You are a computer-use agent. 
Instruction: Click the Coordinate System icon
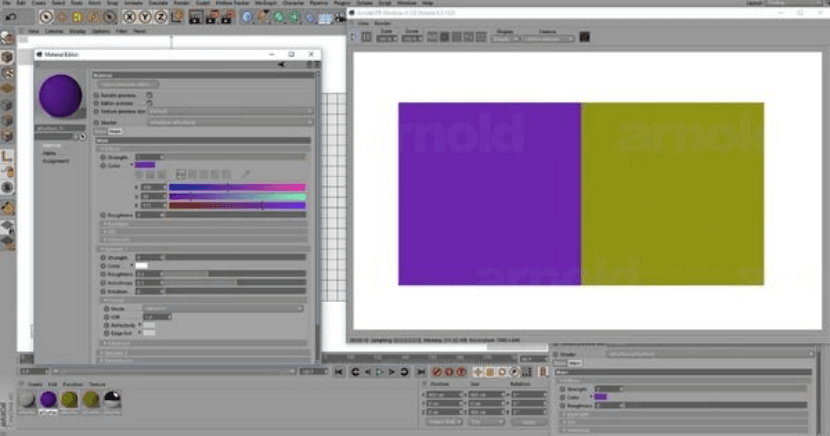[177, 17]
